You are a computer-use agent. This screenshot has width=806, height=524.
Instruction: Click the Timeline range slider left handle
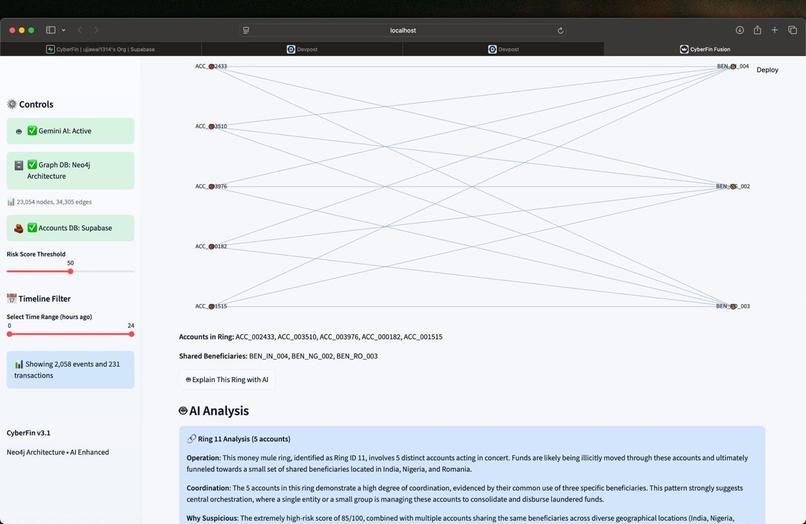(9, 334)
